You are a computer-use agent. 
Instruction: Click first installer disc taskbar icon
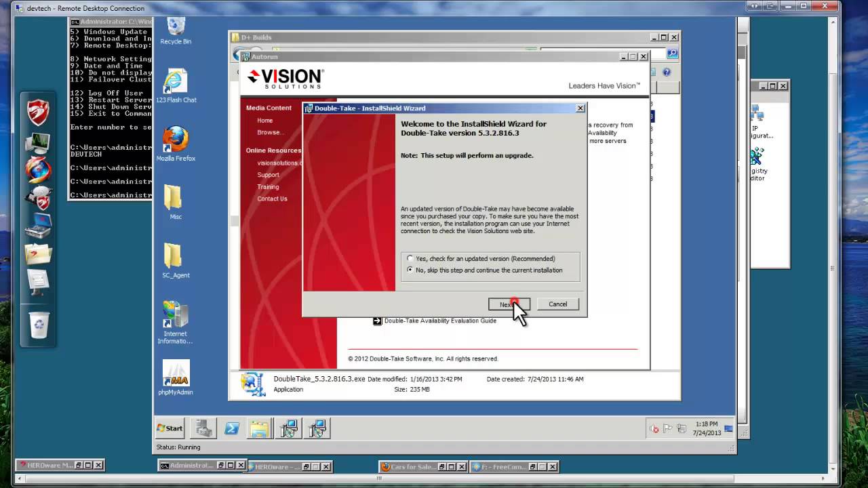pos(289,428)
